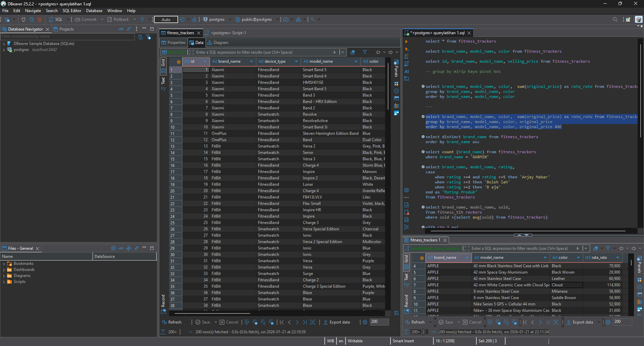This screenshot has height=346, width=644.
Task: Open the Database menu
Action: pyautogui.click(x=94, y=10)
